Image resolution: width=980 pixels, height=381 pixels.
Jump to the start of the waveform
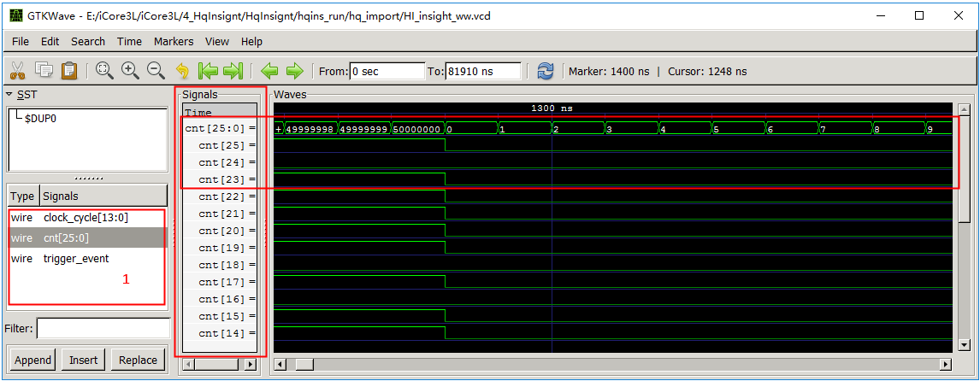(x=207, y=71)
